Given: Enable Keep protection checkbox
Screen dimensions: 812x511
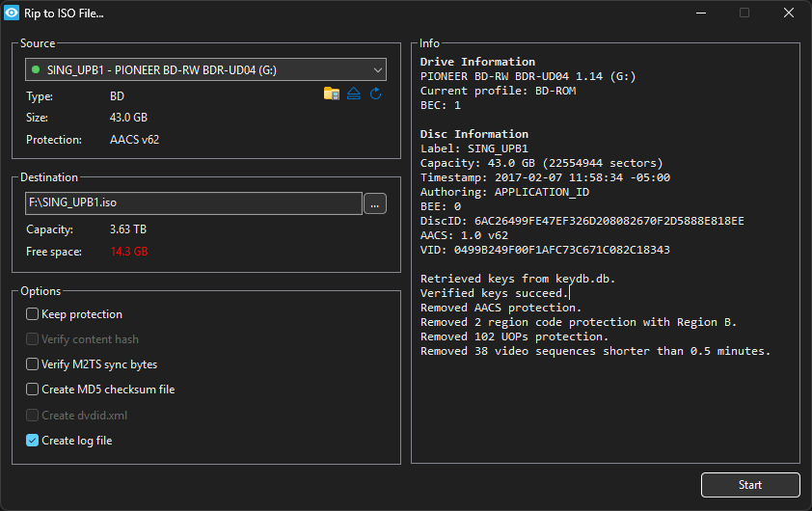Looking at the screenshot, I should [x=33, y=314].
